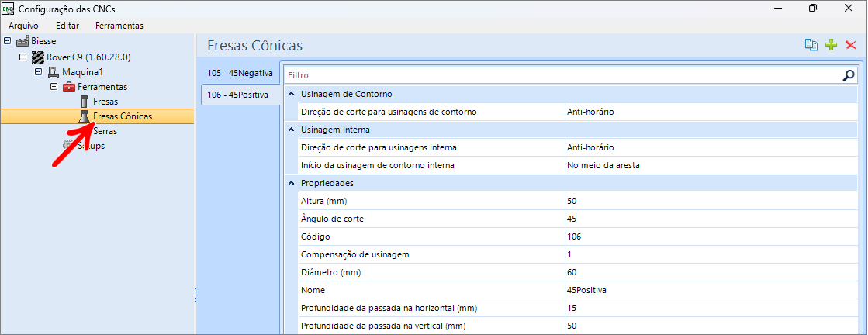Screen dimensions: 868x335
Task: Collapse the Propriedades section
Action: pyautogui.click(x=292, y=183)
